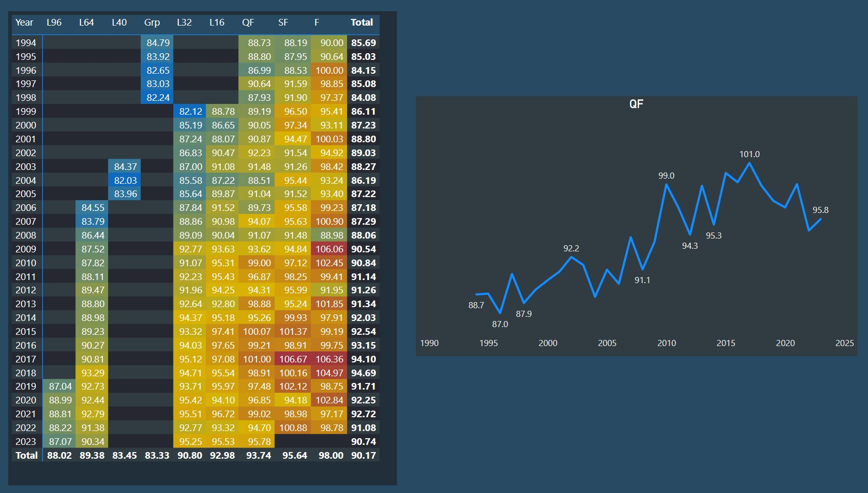The image size is (868, 493).
Task: Click the 90.17 grand total cell
Action: (x=364, y=456)
